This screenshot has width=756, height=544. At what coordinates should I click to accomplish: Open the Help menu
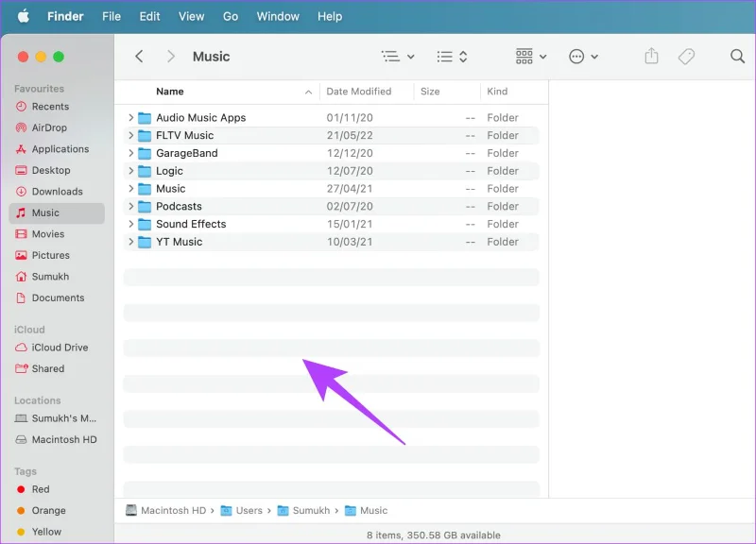click(330, 16)
